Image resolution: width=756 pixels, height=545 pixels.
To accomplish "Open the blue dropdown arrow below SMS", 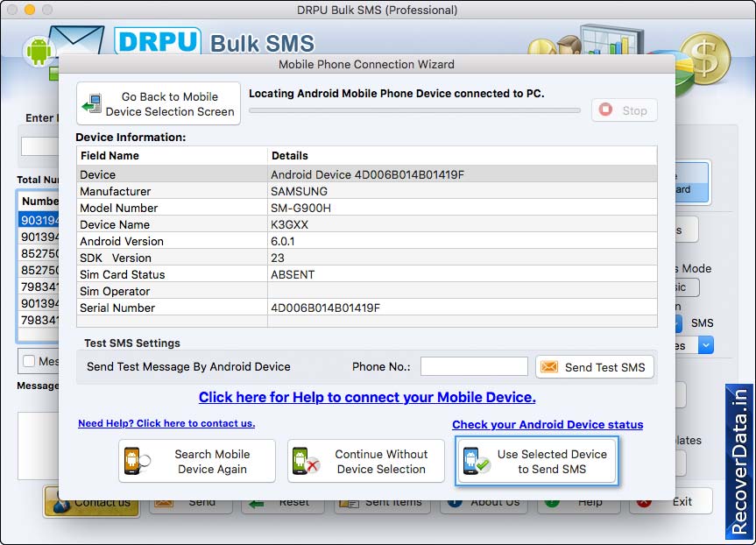I will coord(706,345).
